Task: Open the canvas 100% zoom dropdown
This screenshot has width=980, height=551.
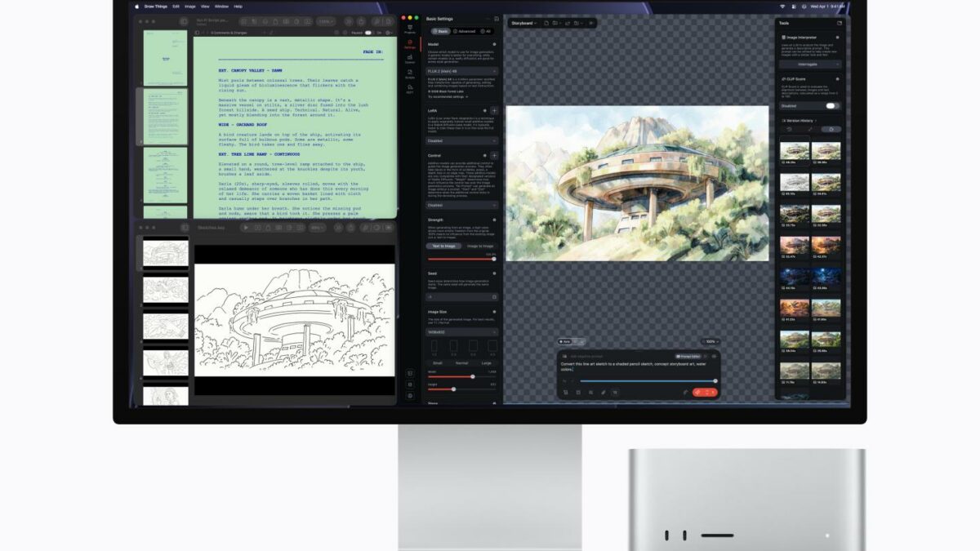Action: 710,341
